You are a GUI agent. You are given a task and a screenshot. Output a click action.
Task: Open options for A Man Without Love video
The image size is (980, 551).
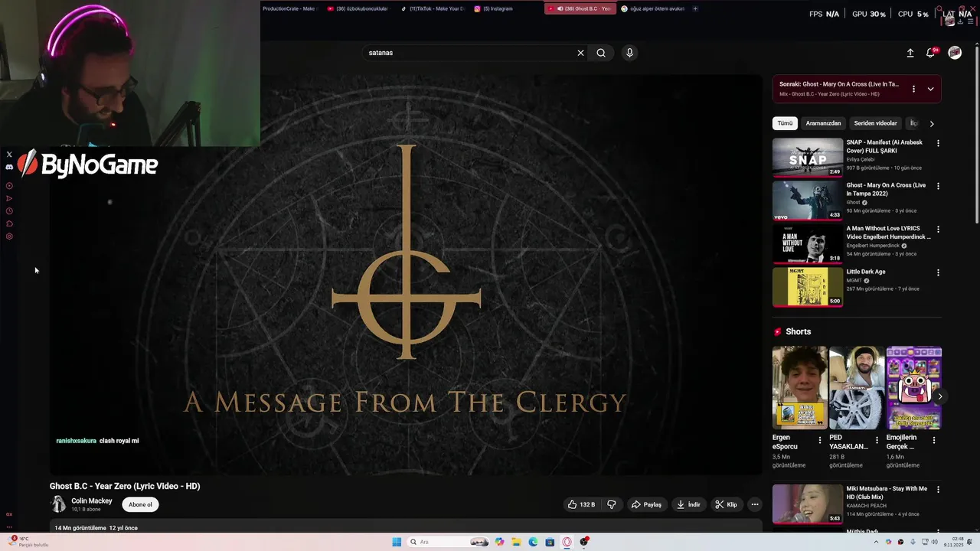[x=938, y=229]
